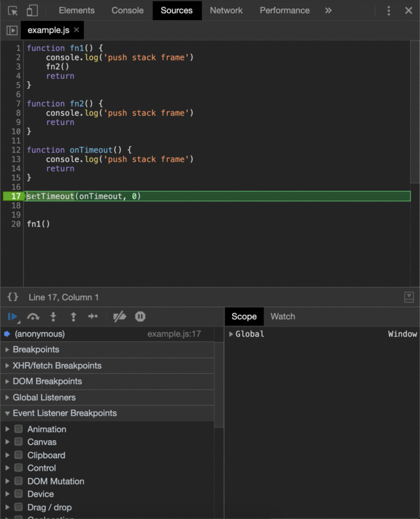
Task: Expand the Global scope entry
Action: click(x=231, y=334)
